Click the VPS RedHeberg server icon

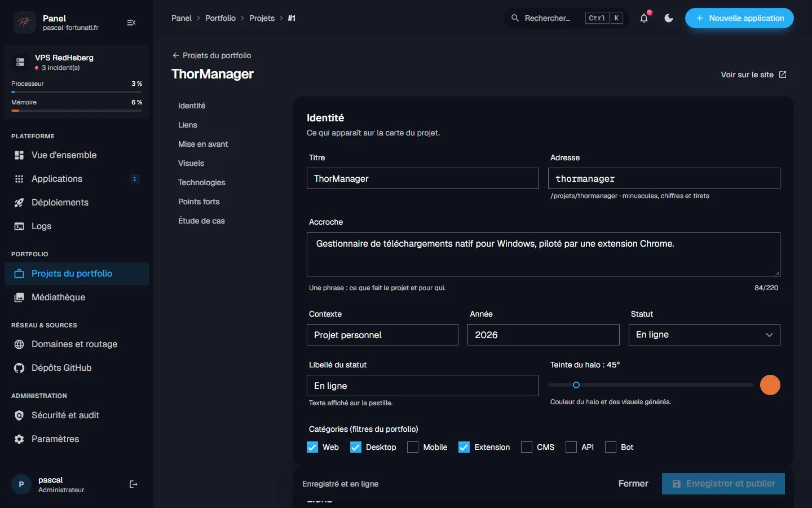20,62
